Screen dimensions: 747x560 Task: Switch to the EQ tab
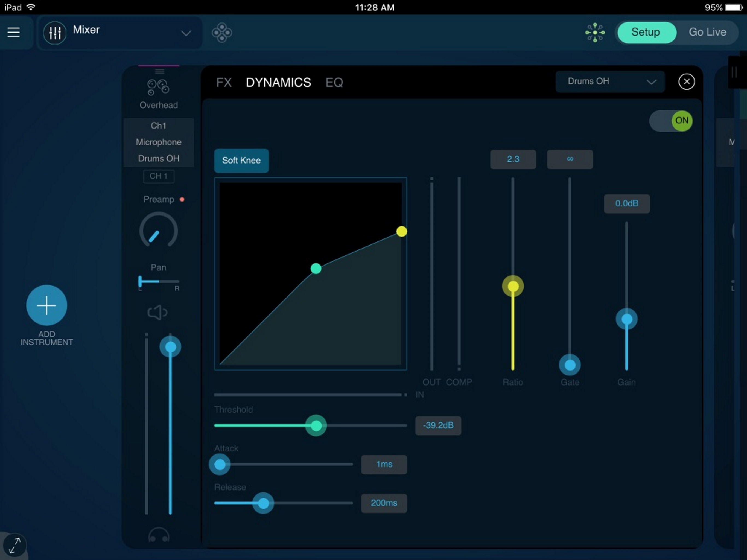[x=334, y=82]
